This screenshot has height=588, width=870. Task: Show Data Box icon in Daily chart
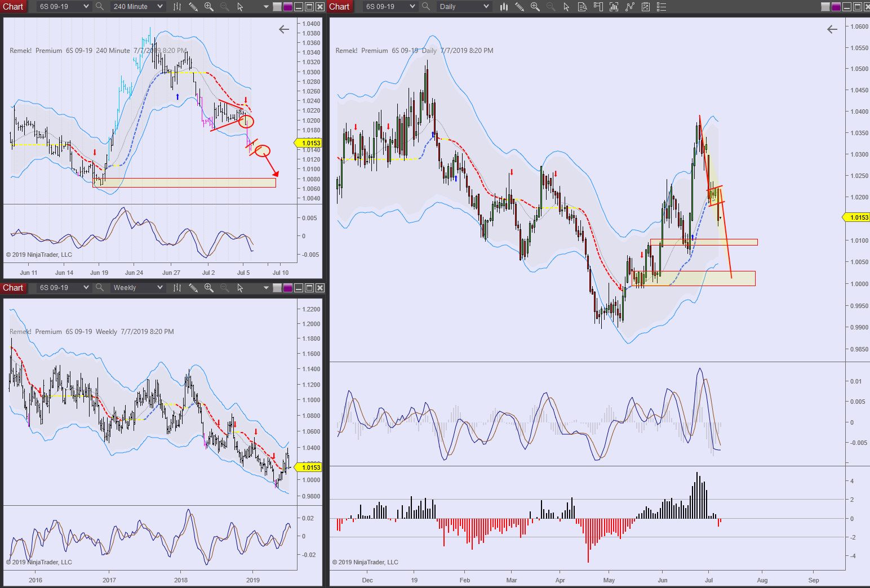(x=583, y=7)
